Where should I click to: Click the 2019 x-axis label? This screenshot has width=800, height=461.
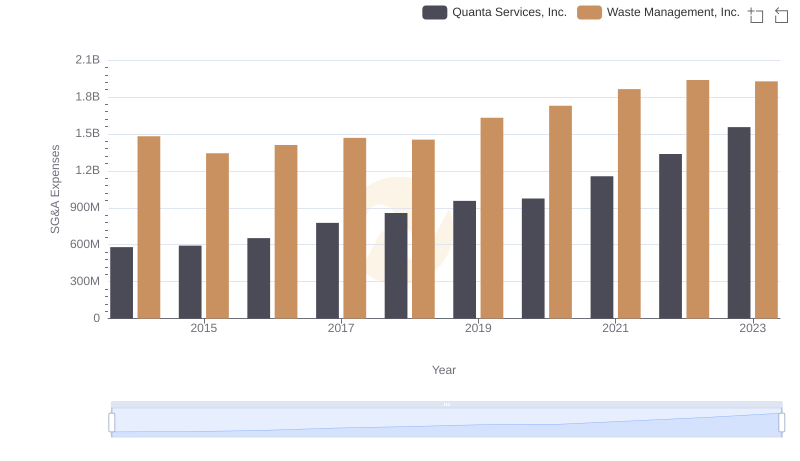click(x=478, y=328)
